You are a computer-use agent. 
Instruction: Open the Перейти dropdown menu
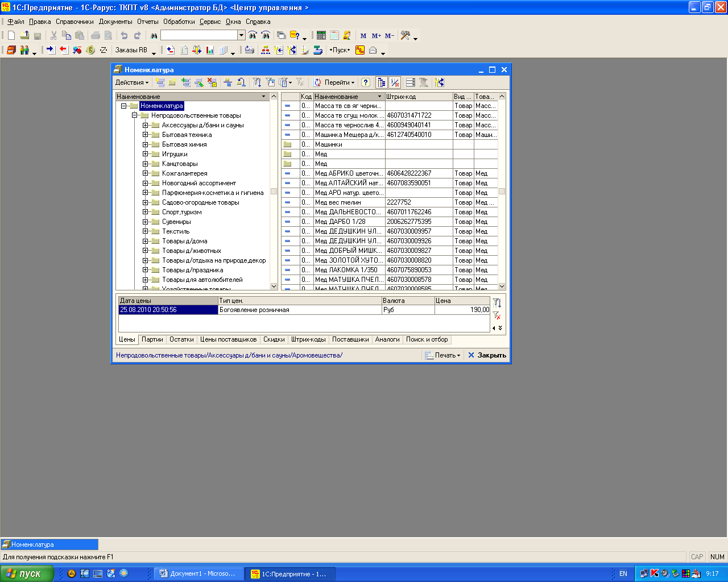pos(340,82)
